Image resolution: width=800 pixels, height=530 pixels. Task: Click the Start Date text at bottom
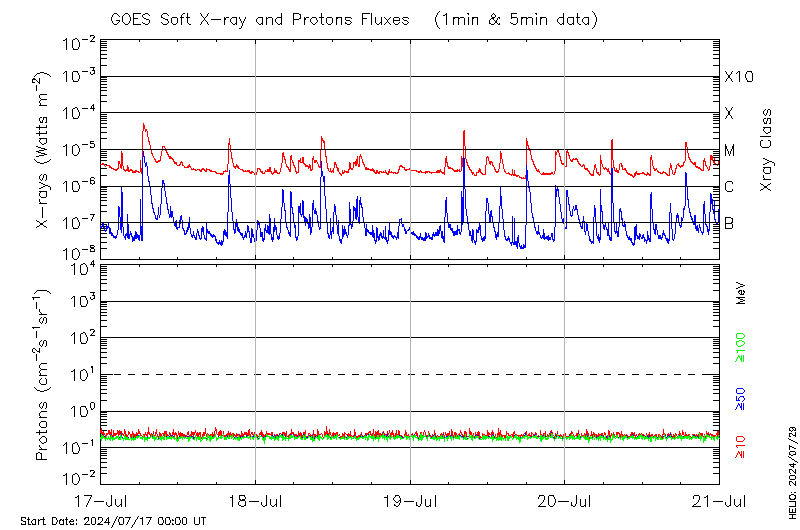click(x=113, y=521)
